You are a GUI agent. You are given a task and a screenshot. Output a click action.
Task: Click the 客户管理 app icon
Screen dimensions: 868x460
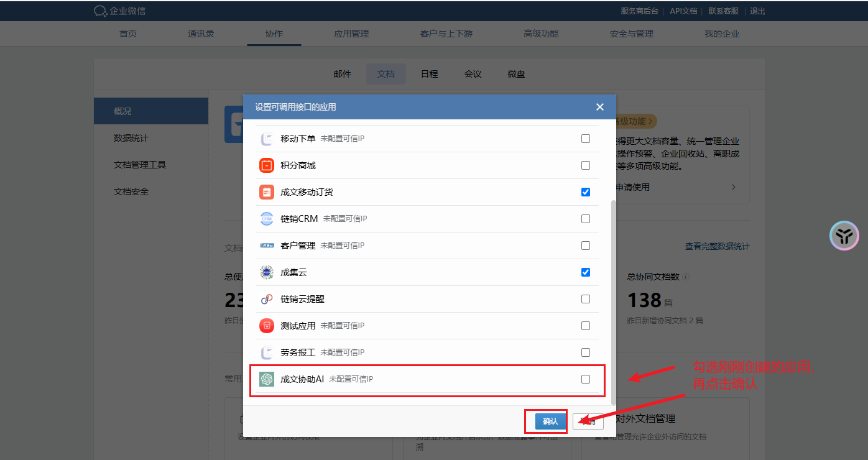(266, 245)
